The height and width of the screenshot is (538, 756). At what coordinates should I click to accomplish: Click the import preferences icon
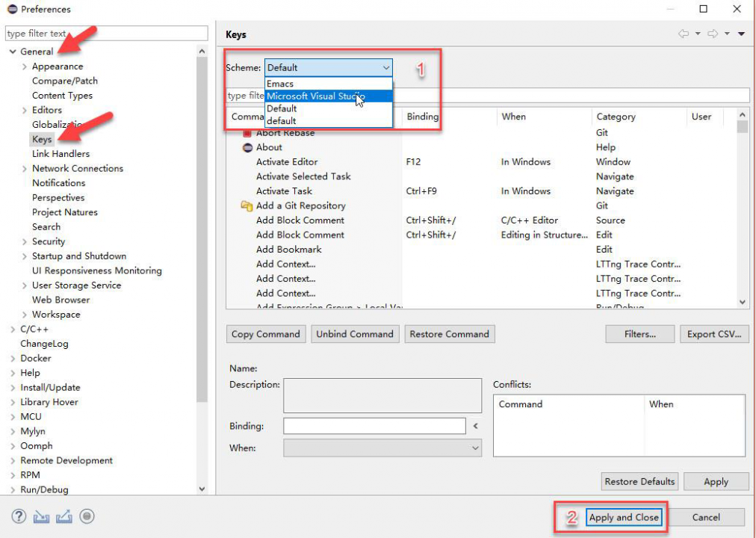click(41, 516)
